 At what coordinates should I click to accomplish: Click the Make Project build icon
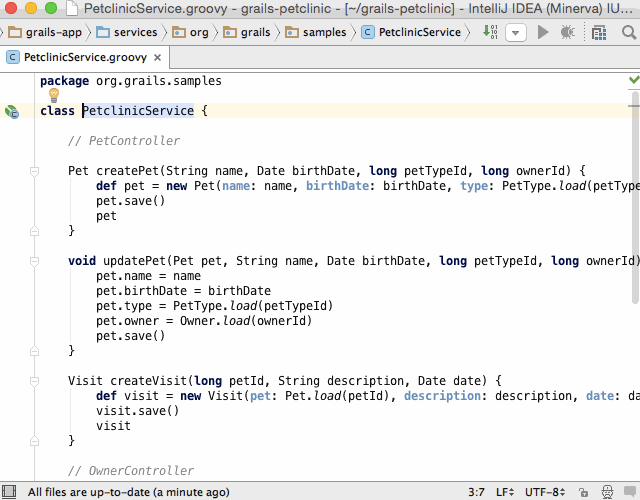tap(490, 31)
